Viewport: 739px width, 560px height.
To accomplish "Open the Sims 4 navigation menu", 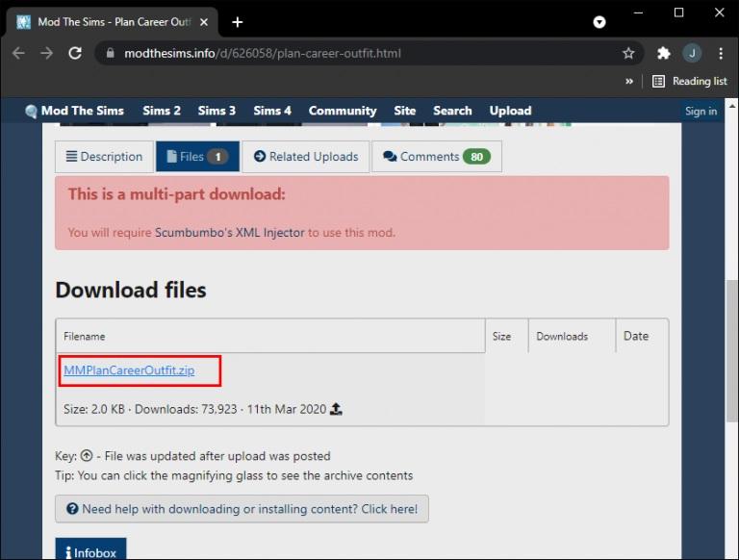I will pyautogui.click(x=272, y=111).
